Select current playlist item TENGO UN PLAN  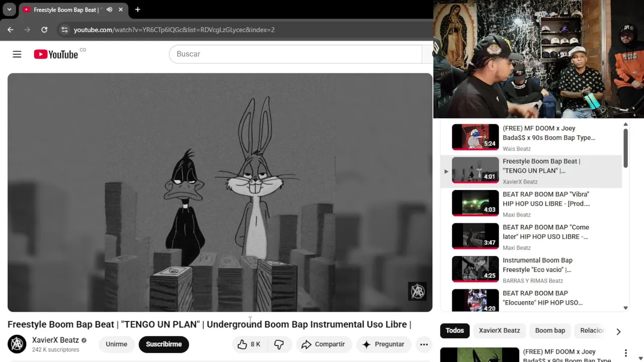point(531,171)
